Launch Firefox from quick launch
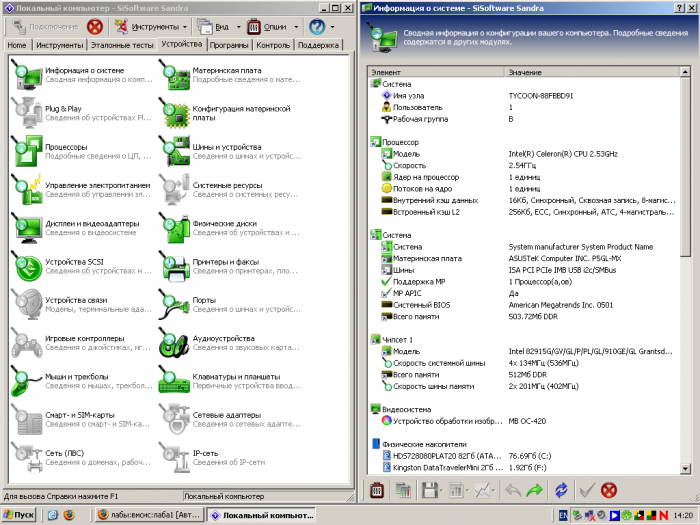The width and height of the screenshot is (700, 525). click(69, 515)
